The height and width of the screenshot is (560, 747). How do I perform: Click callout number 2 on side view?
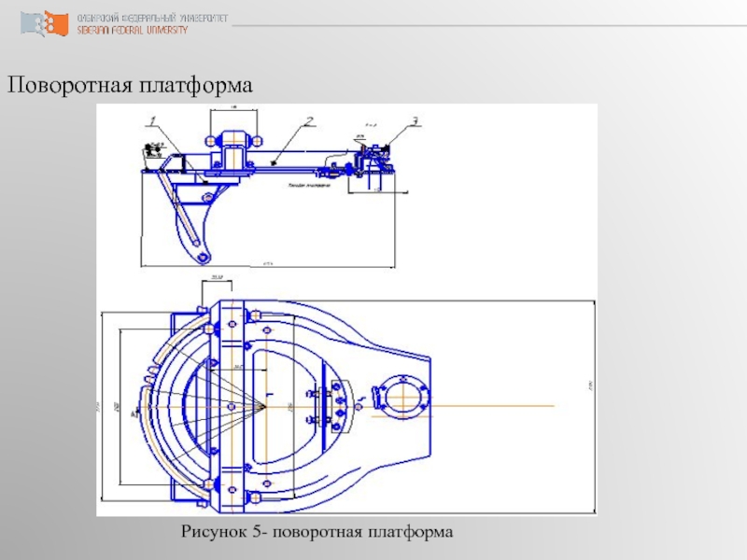307,120
